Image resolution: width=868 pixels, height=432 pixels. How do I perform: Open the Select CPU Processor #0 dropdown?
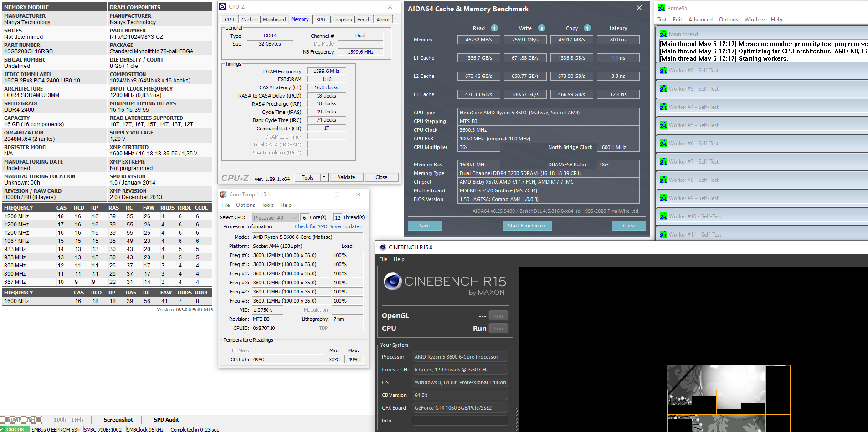click(276, 218)
